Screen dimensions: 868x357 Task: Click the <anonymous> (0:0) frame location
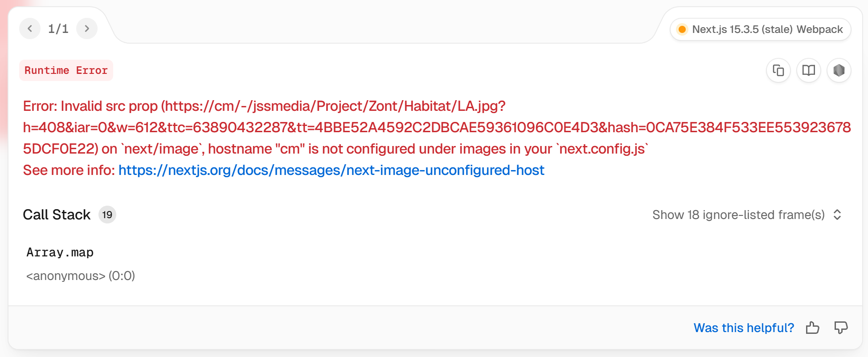pyautogui.click(x=81, y=276)
